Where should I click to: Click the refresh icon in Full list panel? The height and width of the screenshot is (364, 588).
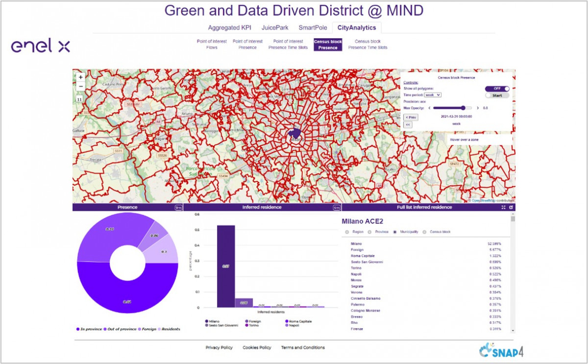point(511,208)
